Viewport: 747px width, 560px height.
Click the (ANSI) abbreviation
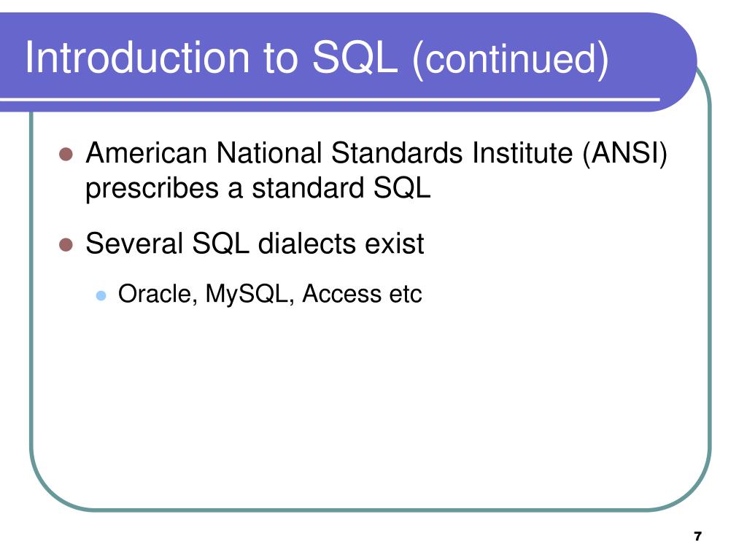click(x=624, y=154)
